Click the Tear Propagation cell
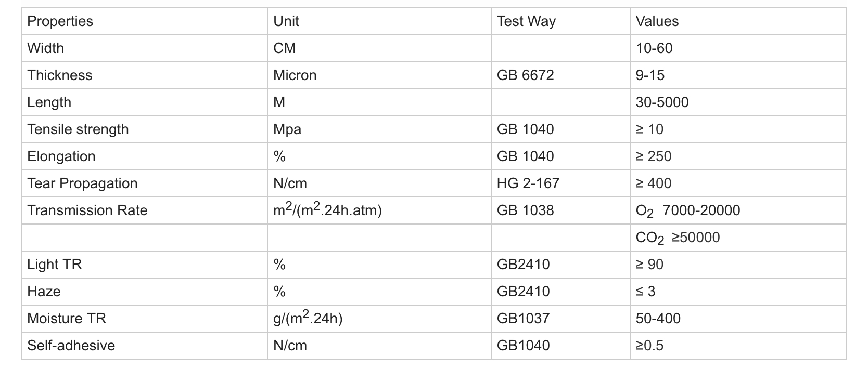 click(x=82, y=183)
